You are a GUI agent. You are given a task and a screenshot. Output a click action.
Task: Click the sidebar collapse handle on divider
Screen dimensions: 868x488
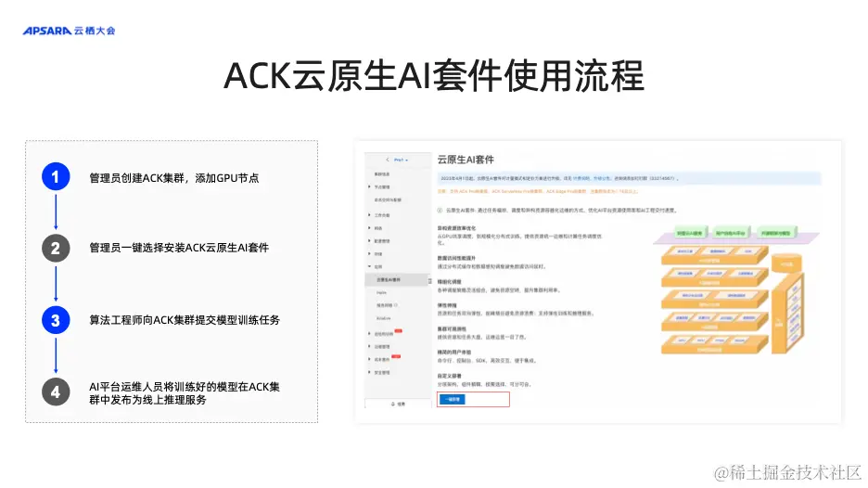(430, 281)
